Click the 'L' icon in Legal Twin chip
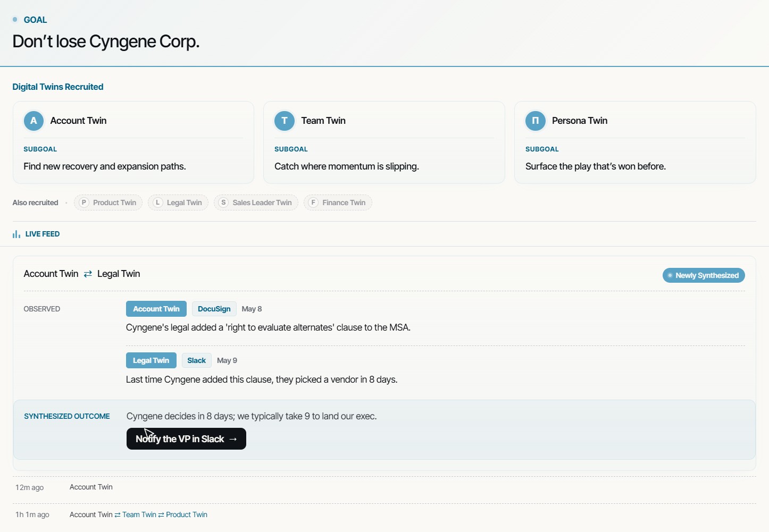 point(157,202)
